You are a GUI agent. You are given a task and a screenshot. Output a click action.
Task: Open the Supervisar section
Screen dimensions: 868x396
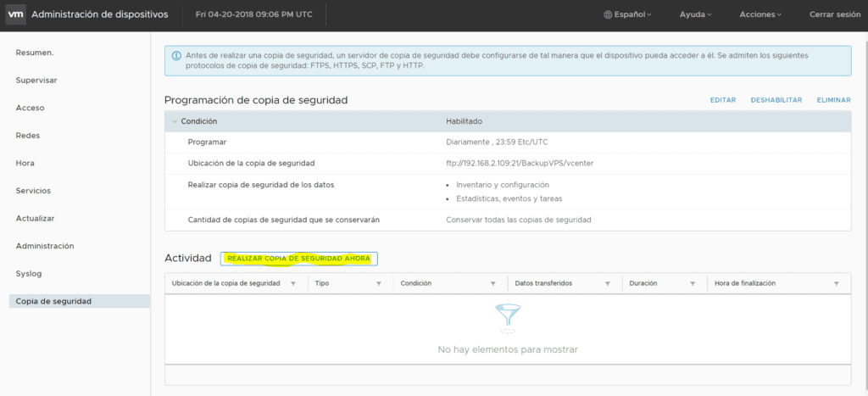click(x=36, y=81)
